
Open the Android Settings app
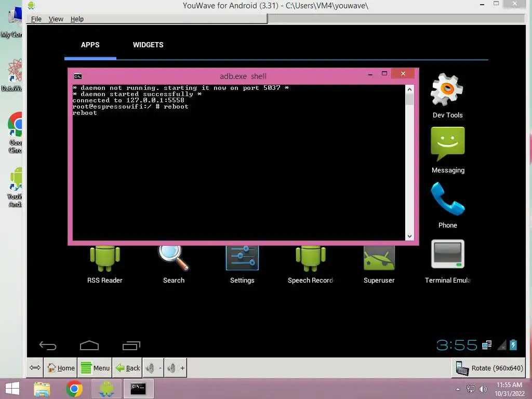(242, 265)
